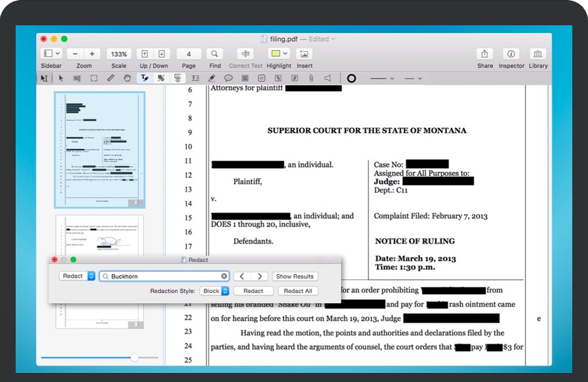Go to next match in Redact panel
The width and height of the screenshot is (588, 382).
coord(260,276)
